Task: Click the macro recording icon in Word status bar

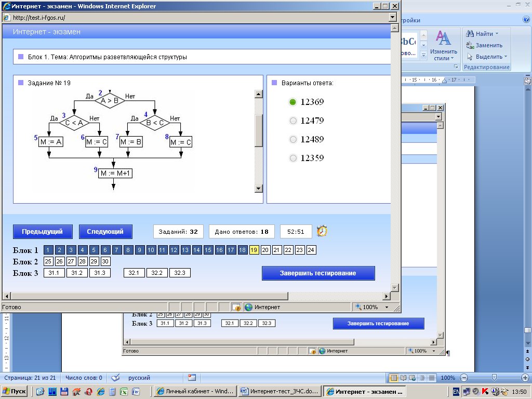Action: (192, 378)
